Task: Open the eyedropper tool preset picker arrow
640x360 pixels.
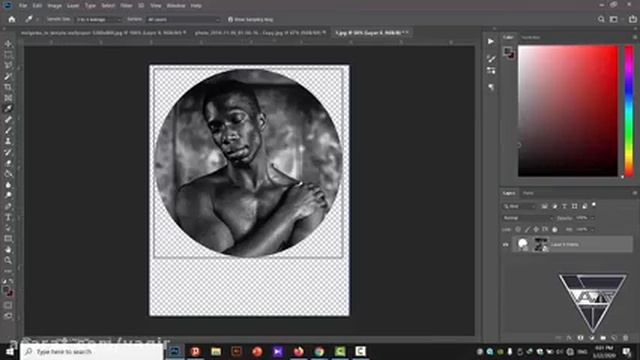Action: point(37,19)
